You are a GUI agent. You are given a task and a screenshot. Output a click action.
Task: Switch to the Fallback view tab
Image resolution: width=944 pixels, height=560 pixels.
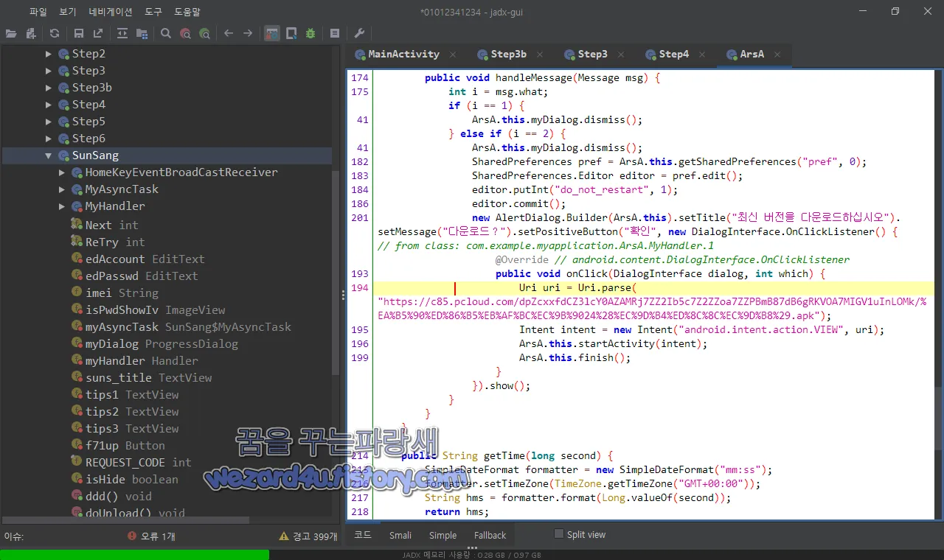pos(490,535)
